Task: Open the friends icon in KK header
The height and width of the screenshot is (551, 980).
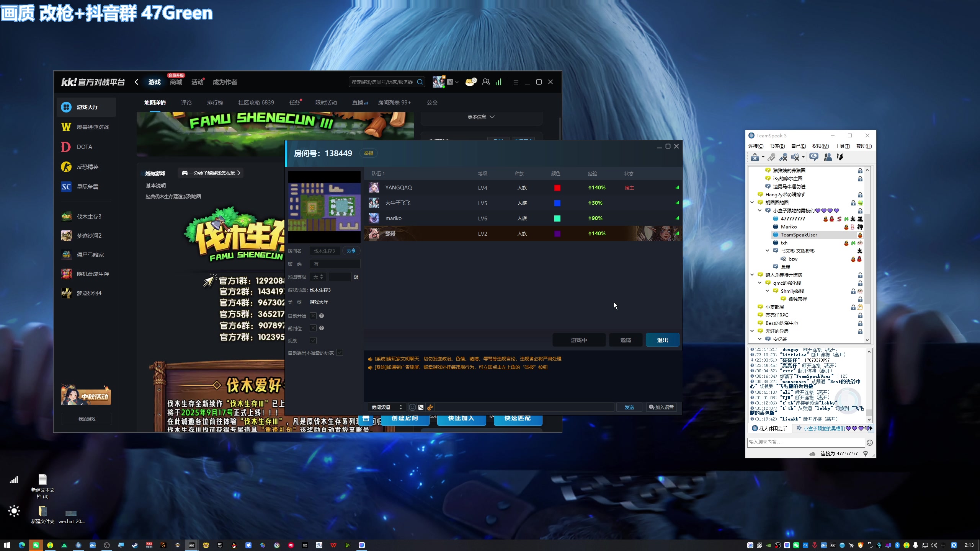Action: pos(486,82)
